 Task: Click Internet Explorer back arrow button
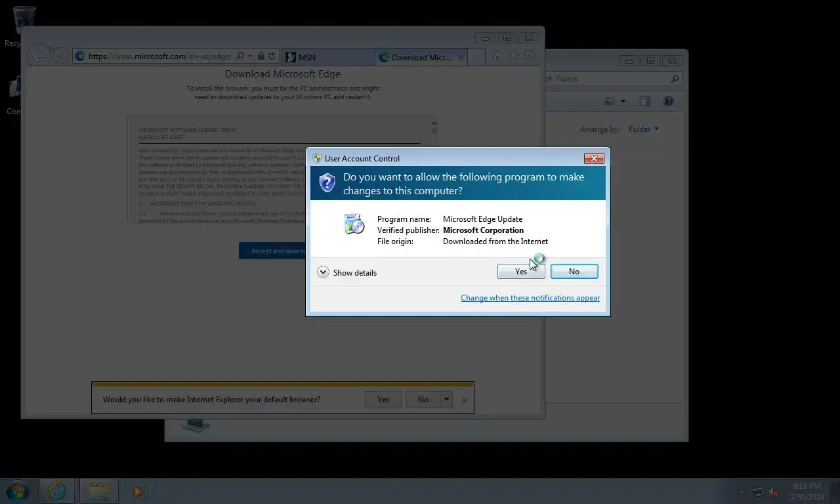pyautogui.click(x=39, y=56)
